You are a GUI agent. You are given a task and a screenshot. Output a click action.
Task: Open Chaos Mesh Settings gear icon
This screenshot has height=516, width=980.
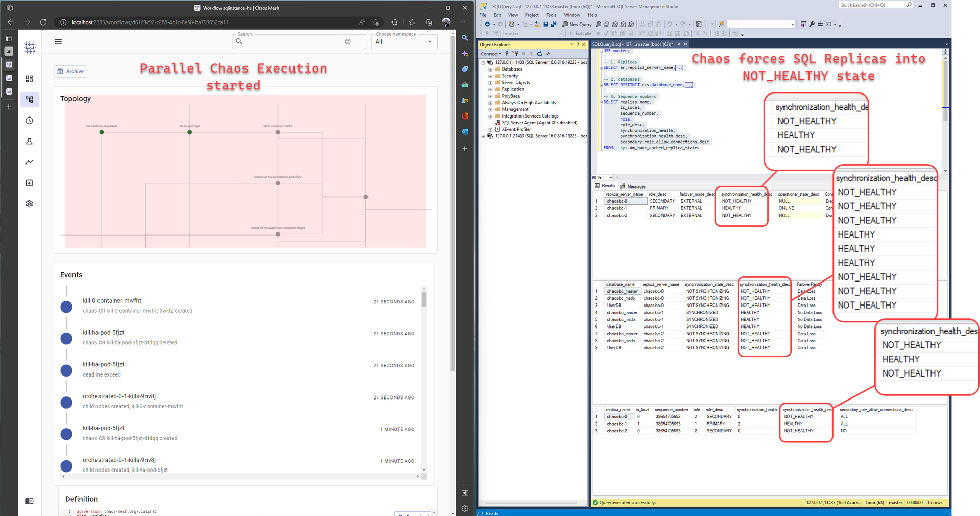click(29, 204)
